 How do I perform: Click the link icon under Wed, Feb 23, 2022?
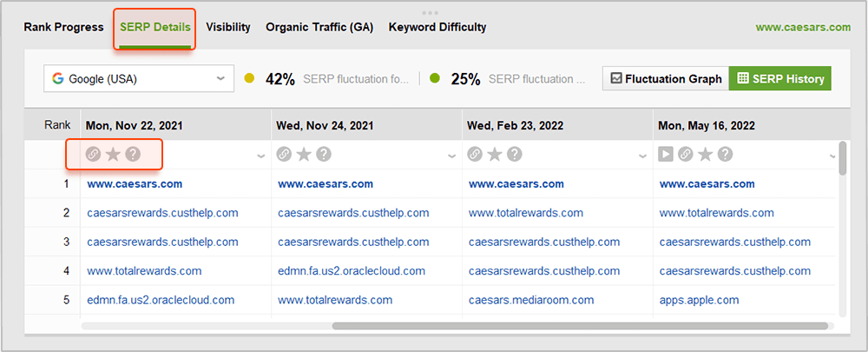(475, 154)
